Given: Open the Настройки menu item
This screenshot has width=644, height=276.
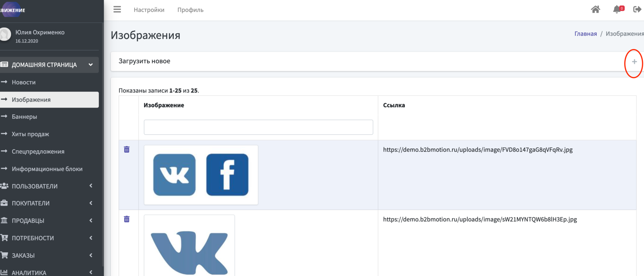Looking at the screenshot, I should [x=149, y=10].
